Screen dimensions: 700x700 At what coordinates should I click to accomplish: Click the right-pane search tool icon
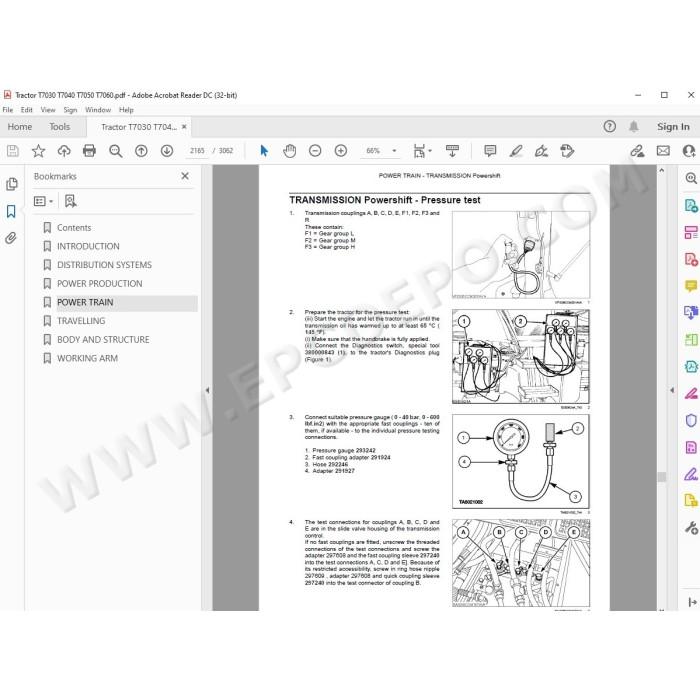(x=691, y=178)
